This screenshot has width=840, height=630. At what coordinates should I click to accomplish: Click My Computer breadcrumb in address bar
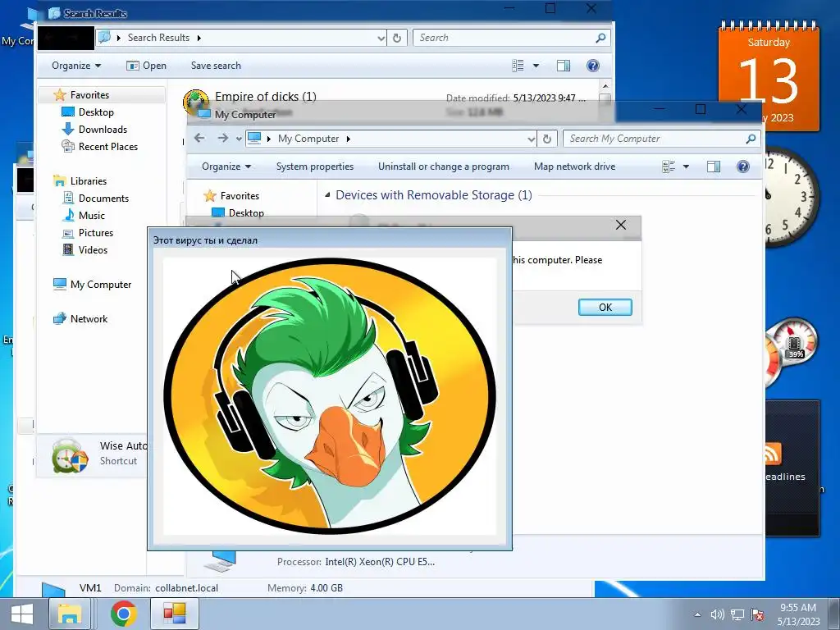coord(308,138)
